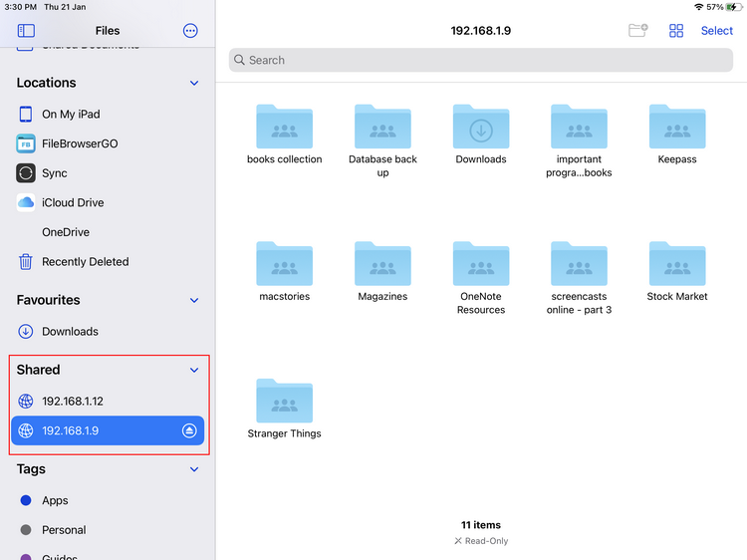Collapse the Locations section

tap(194, 83)
